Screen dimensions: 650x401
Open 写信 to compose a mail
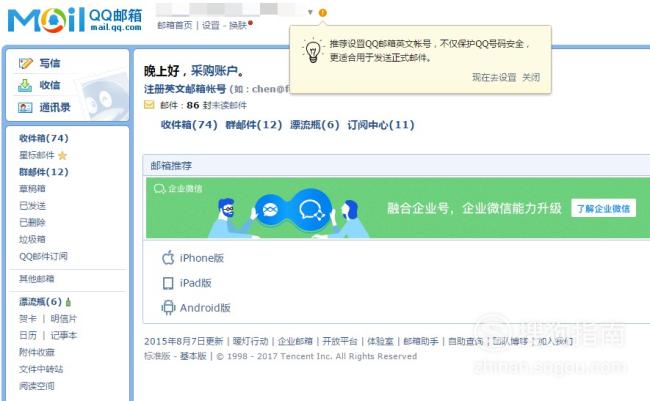pyautogui.click(x=50, y=63)
